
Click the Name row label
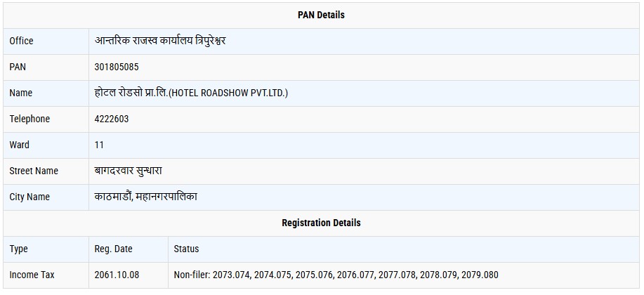point(21,93)
